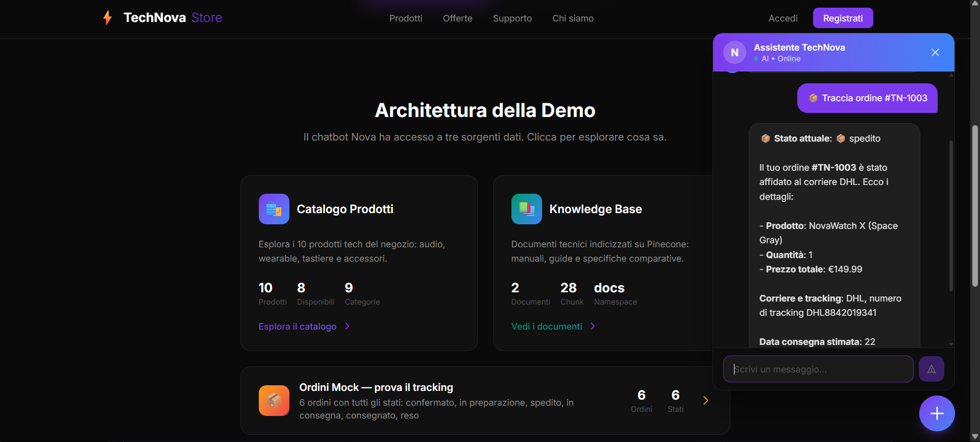Click the 10 Prodotti statistic
This screenshot has width=980, height=442.
point(273,293)
